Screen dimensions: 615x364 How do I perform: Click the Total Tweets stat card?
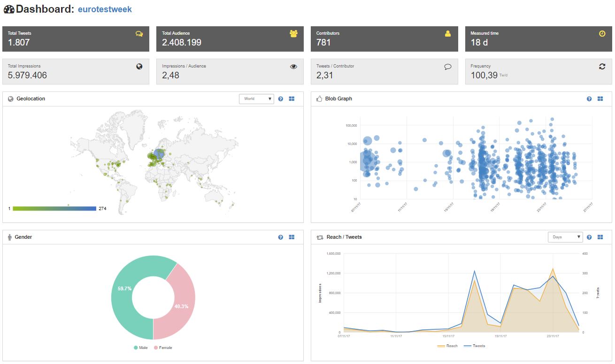76,39
